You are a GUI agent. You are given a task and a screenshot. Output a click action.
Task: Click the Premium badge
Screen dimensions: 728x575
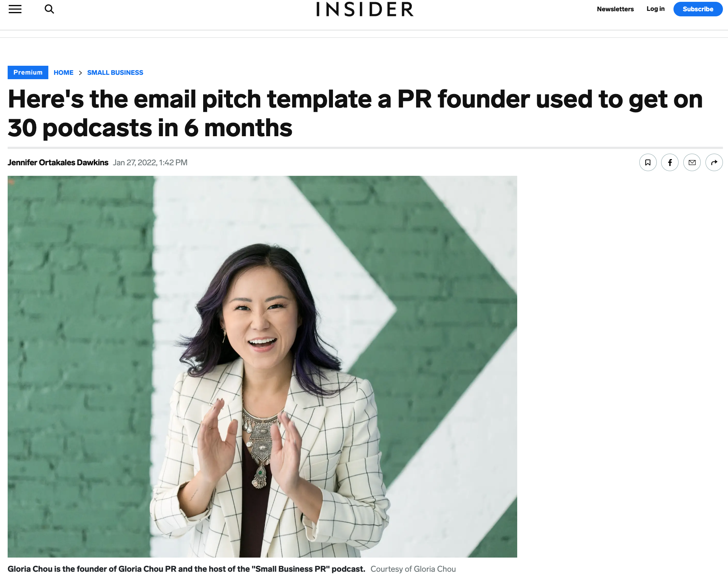click(28, 72)
